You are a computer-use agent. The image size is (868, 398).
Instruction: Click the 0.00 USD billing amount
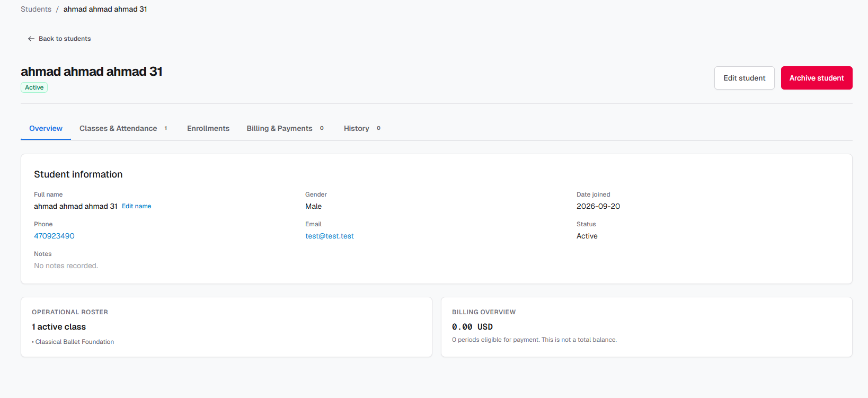click(x=472, y=327)
